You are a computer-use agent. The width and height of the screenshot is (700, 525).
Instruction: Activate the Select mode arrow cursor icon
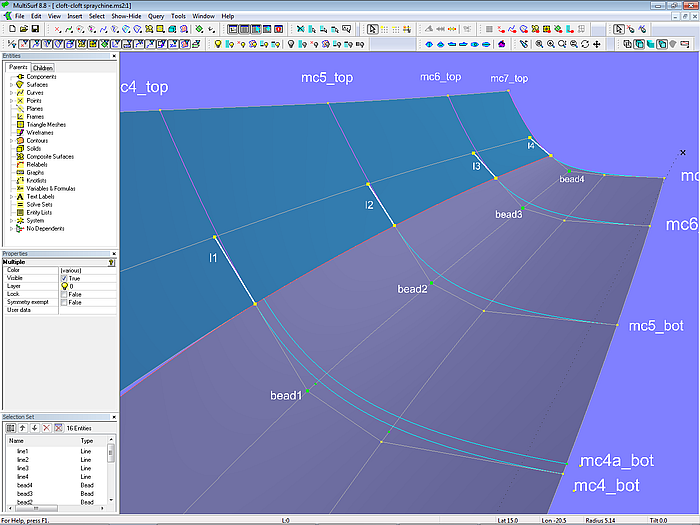point(372,30)
